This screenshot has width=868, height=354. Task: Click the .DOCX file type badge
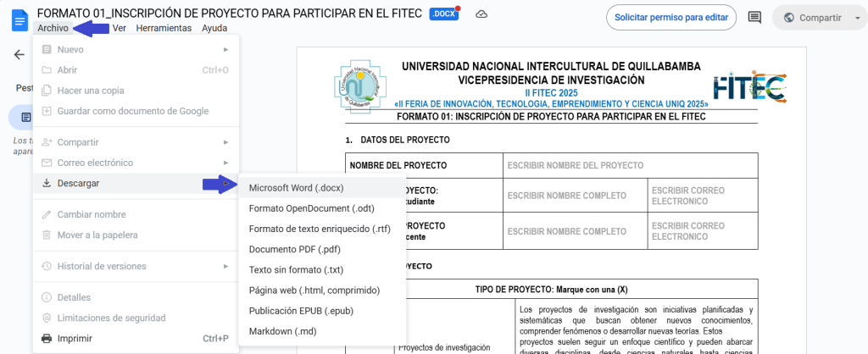pos(443,14)
